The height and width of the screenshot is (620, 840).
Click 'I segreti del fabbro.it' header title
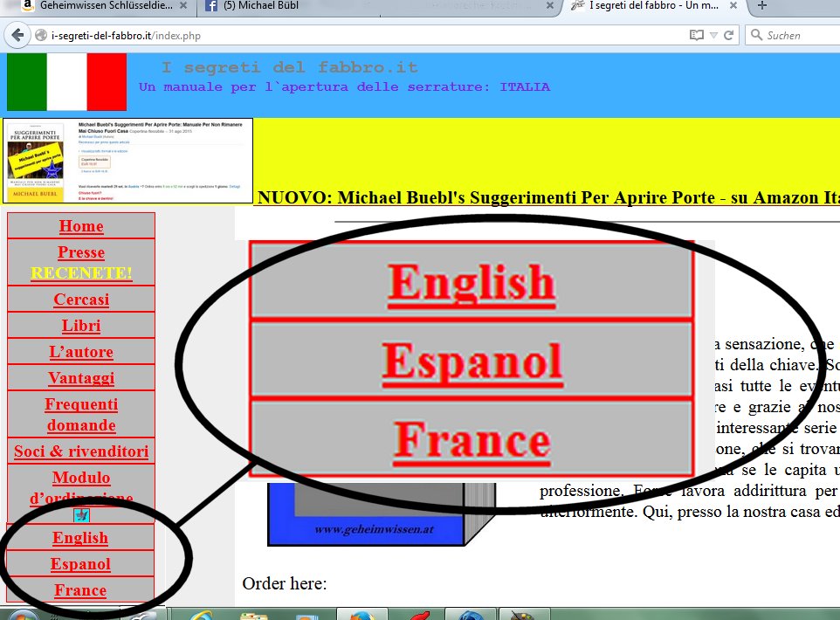coord(290,67)
